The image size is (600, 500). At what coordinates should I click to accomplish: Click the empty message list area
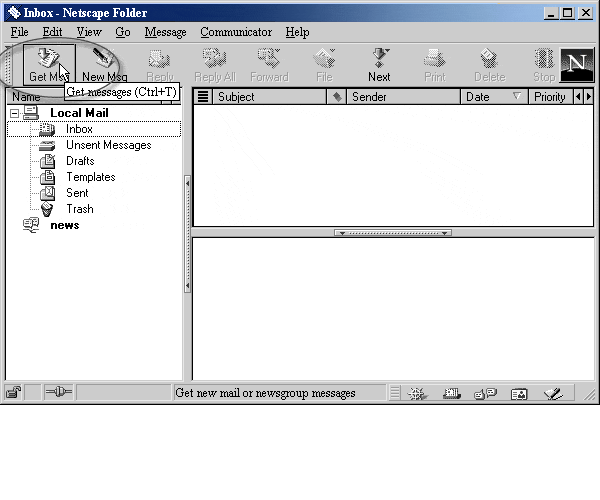click(x=393, y=165)
